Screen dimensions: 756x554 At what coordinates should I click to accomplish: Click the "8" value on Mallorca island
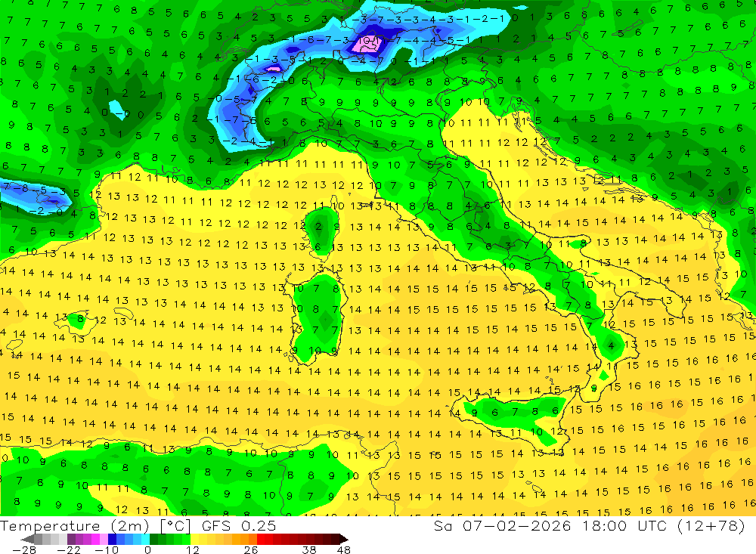pos(81,319)
